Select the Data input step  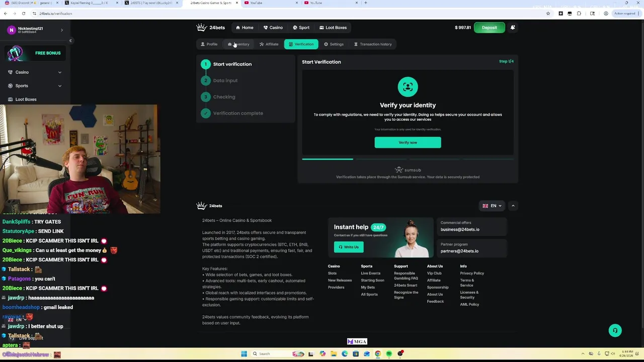(x=219, y=80)
